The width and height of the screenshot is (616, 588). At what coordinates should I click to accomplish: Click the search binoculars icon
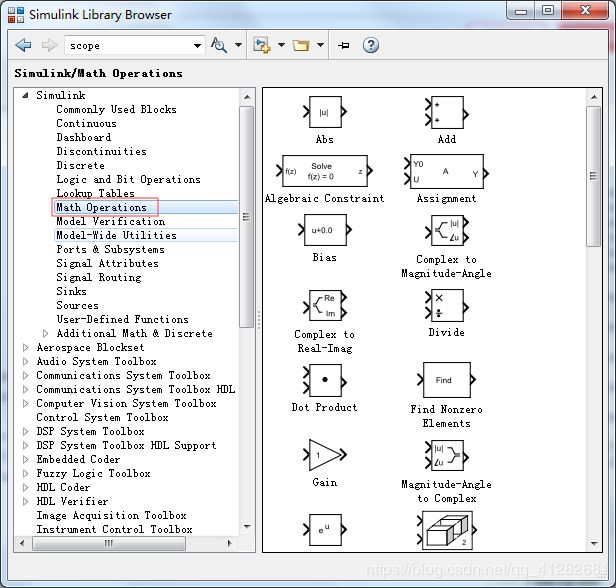(x=219, y=45)
